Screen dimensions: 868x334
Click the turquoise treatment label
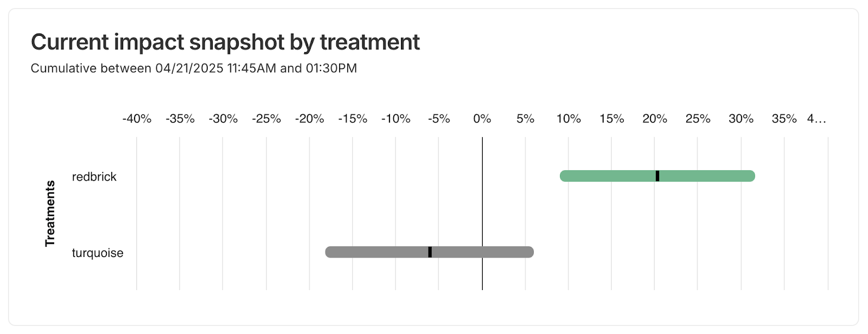point(98,253)
